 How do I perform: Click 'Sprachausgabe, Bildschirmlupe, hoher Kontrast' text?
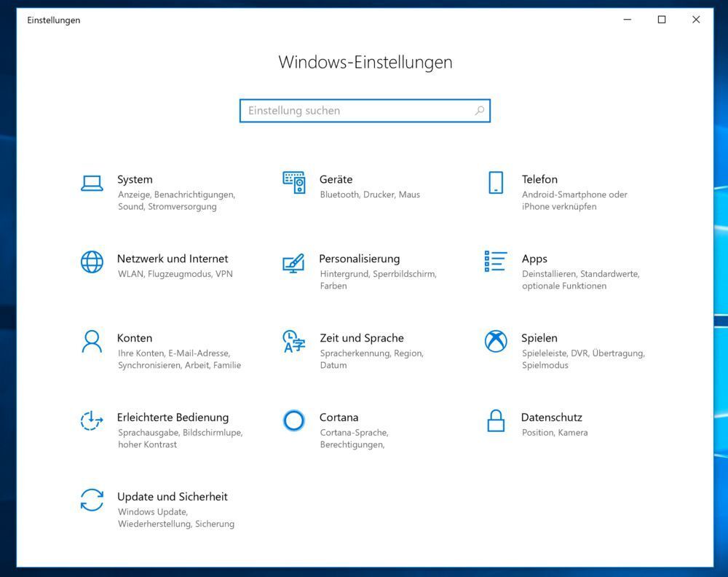click(x=180, y=439)
